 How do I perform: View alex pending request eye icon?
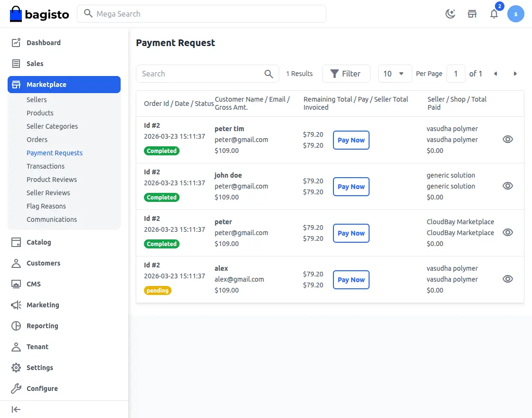point(508,279)
